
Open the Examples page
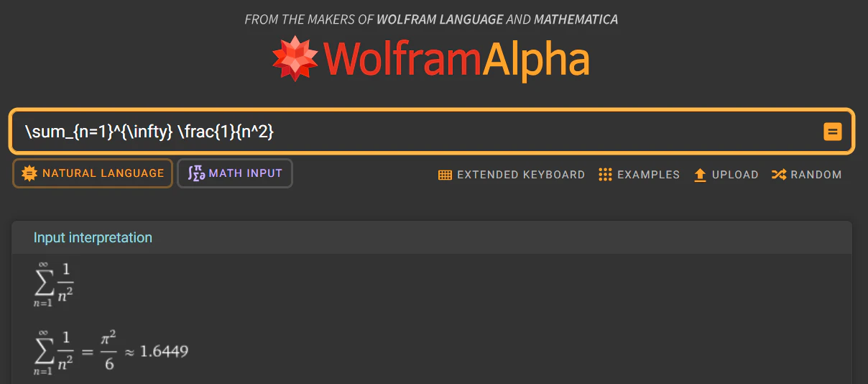[x=639, y=175]
